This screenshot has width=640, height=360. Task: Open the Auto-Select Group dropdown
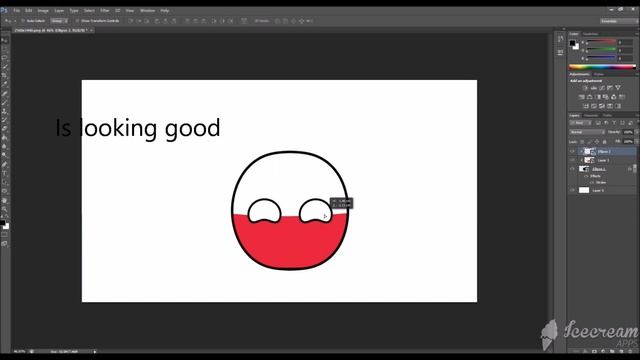tap(59, 20)
